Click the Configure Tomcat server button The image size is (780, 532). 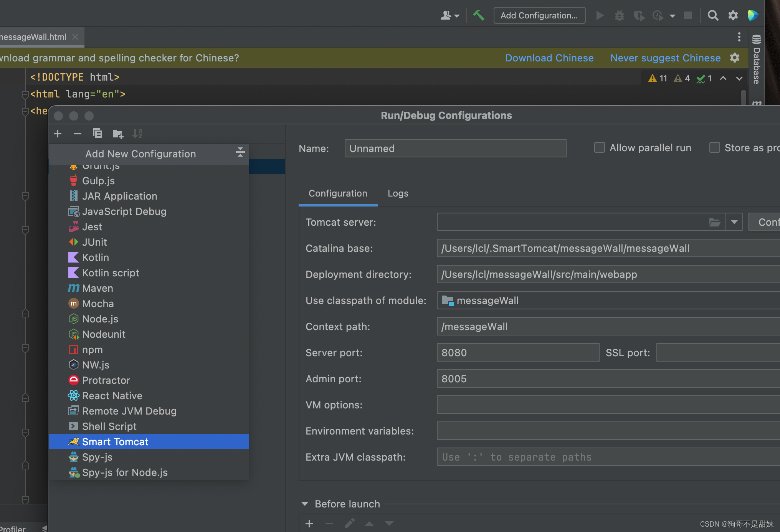point(765,222)
